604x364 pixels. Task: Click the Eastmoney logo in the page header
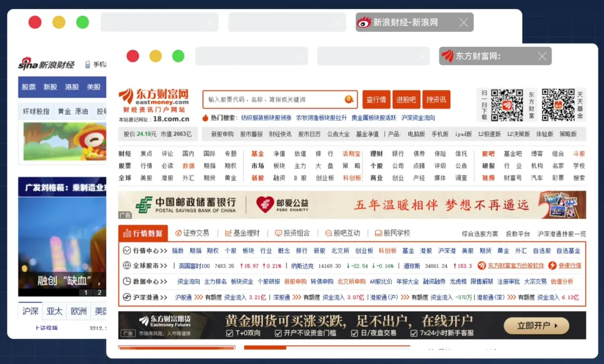coord(154,100)
